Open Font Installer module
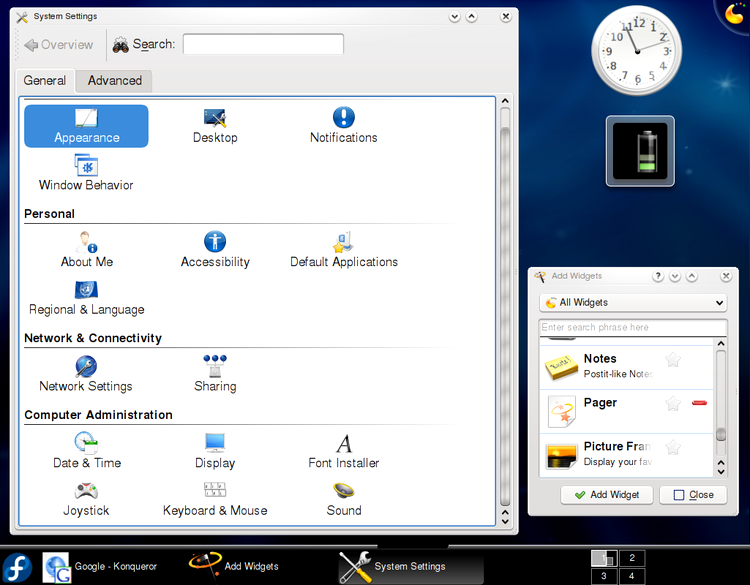Image resolution: width=750 pixels, height=585 pixels. [x=343, y=451]
